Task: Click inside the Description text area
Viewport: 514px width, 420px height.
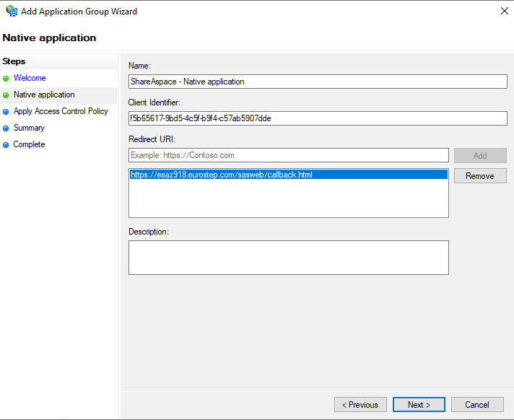Action: coord(289,258)
